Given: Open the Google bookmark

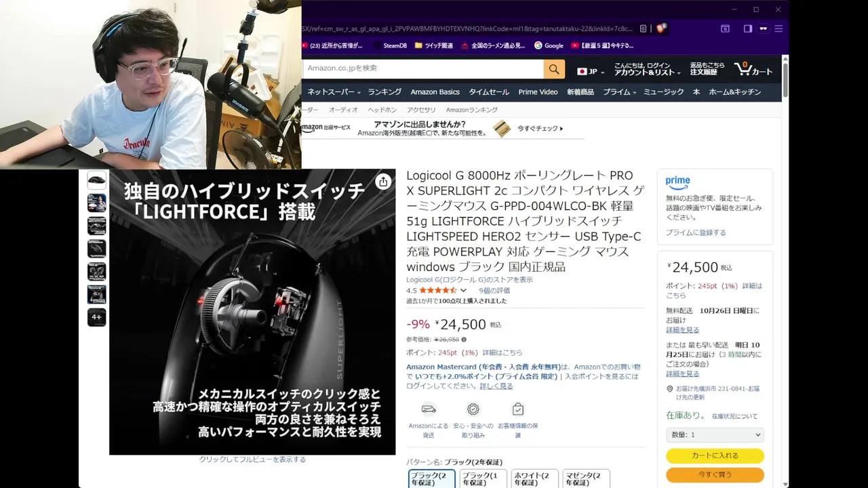Looking at the screenshot, I should click(x=549, y=45).
